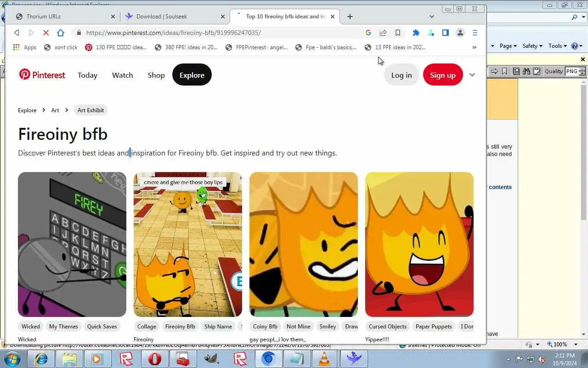Click the Pinterest logo
Image resolution: width=588 pixels, height=368 pixels.
42,75
